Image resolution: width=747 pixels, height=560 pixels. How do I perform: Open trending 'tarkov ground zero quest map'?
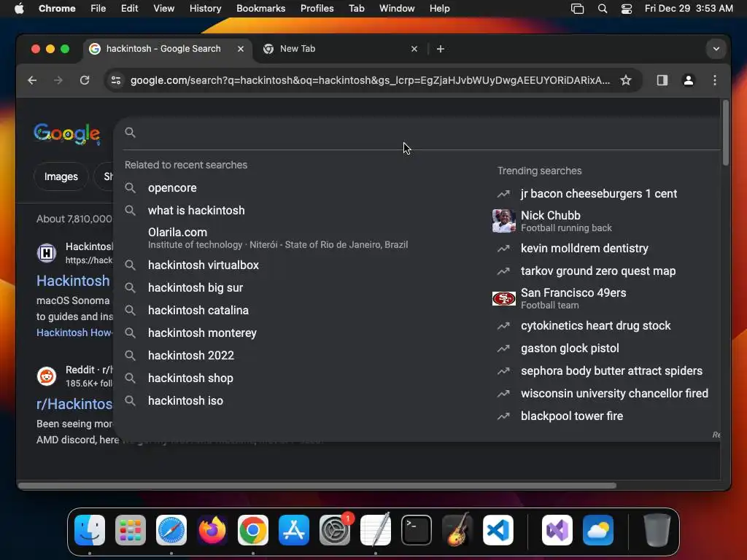[x=598, y=271]
